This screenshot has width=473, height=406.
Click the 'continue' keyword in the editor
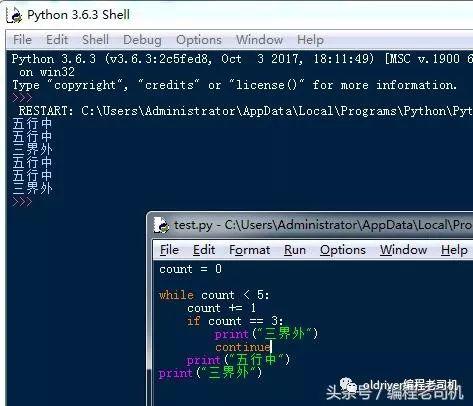[x=243, y=347]
